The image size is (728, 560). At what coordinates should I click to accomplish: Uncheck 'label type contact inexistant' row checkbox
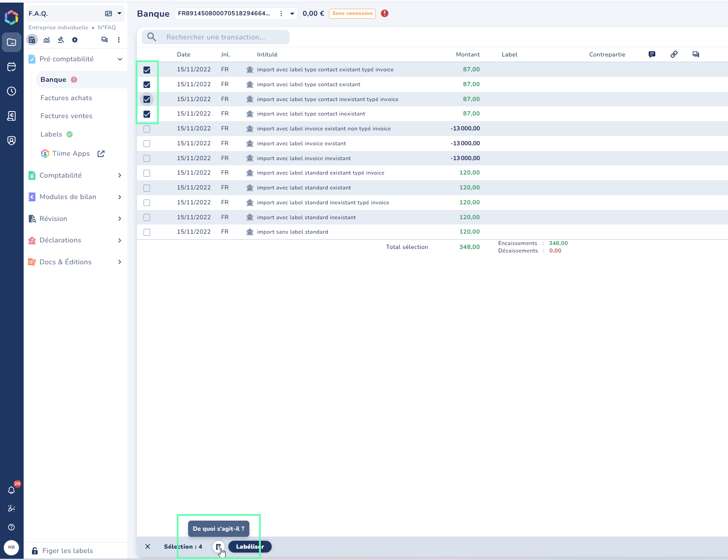147,114
